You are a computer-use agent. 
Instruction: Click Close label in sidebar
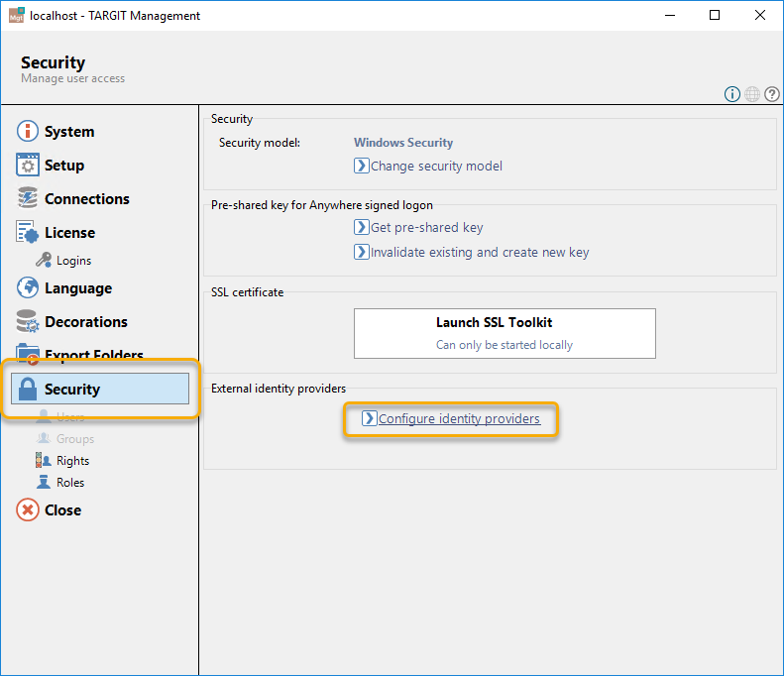62,510
